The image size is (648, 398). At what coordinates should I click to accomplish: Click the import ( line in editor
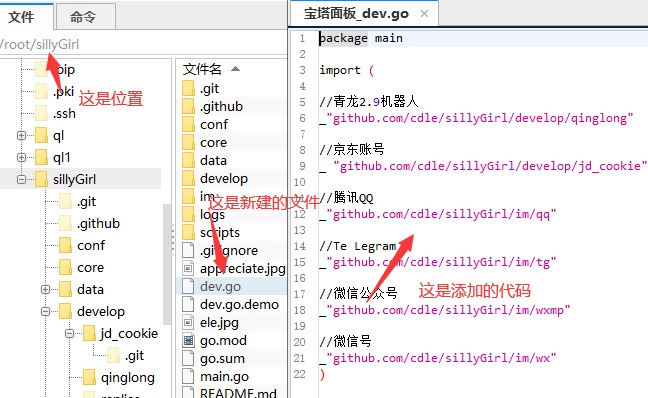[x=346, y=70]
